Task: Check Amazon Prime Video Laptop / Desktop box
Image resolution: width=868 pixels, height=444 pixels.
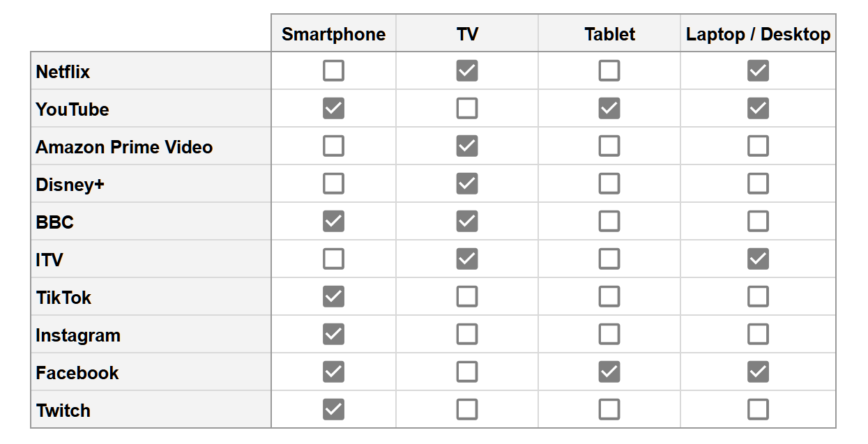Action: [x=758, y=146]
